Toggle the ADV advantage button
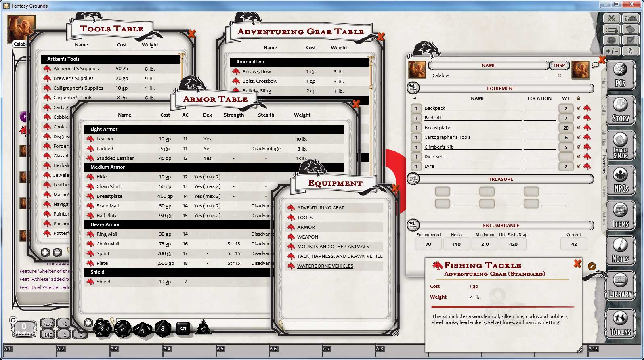This screenshot has width=644, height=360. 48,324
